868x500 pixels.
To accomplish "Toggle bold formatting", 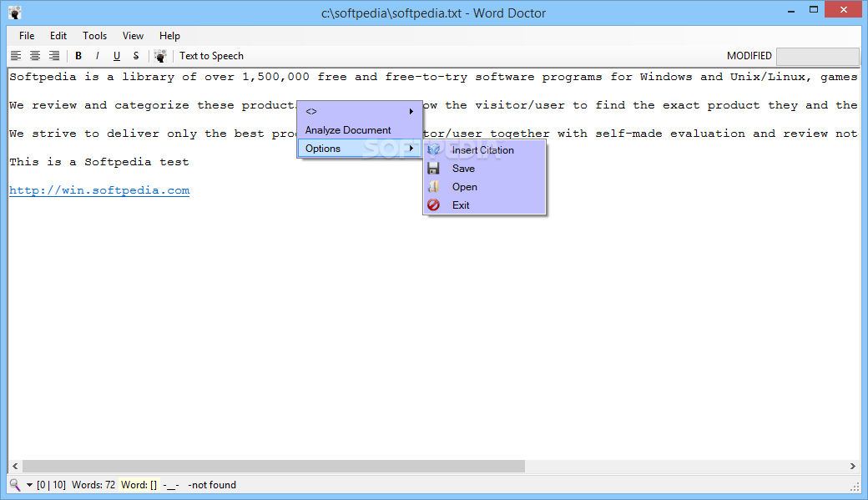I will [78, 56].
